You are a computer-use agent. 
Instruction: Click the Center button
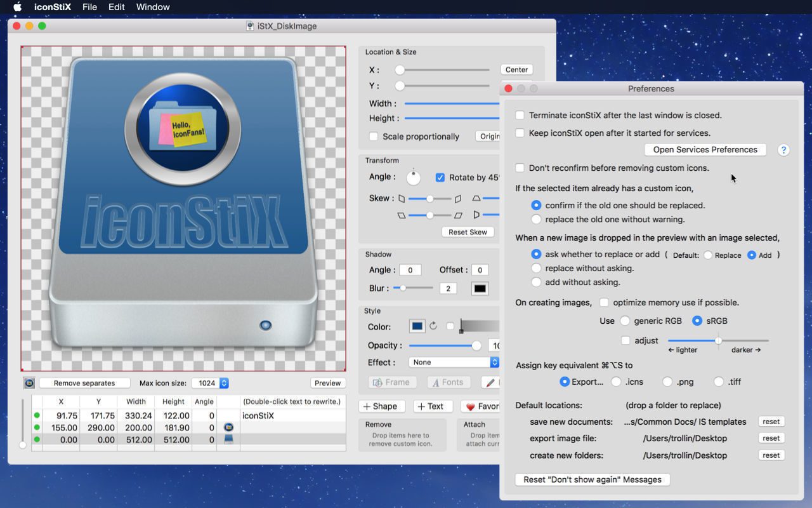(516, 69)
